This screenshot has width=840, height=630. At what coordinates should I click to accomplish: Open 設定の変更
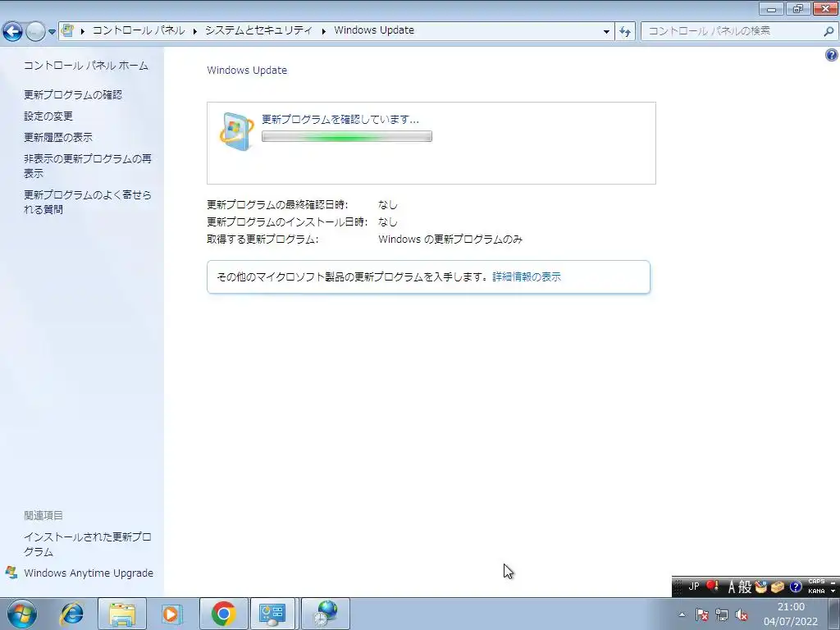tap(48, 116)
